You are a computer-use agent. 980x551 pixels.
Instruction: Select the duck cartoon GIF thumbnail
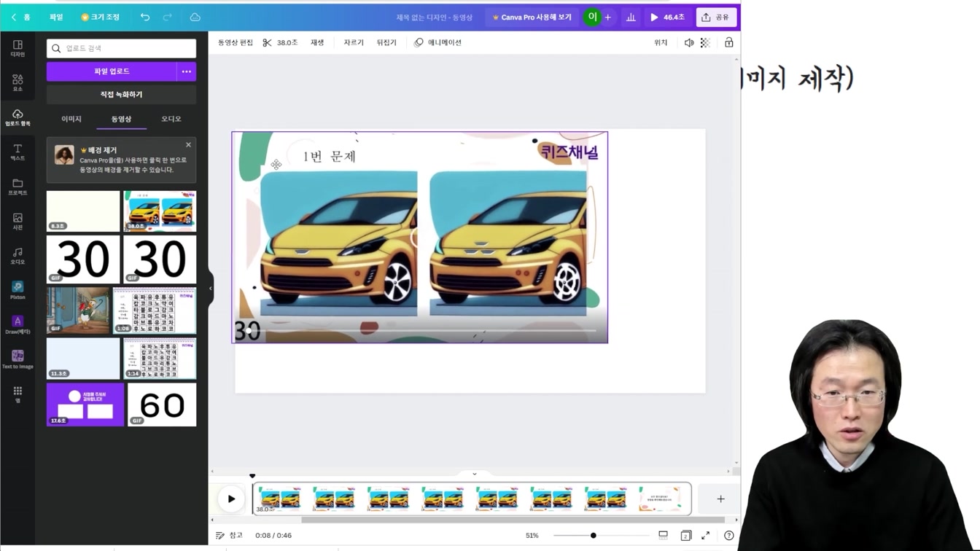click(78, 310)
